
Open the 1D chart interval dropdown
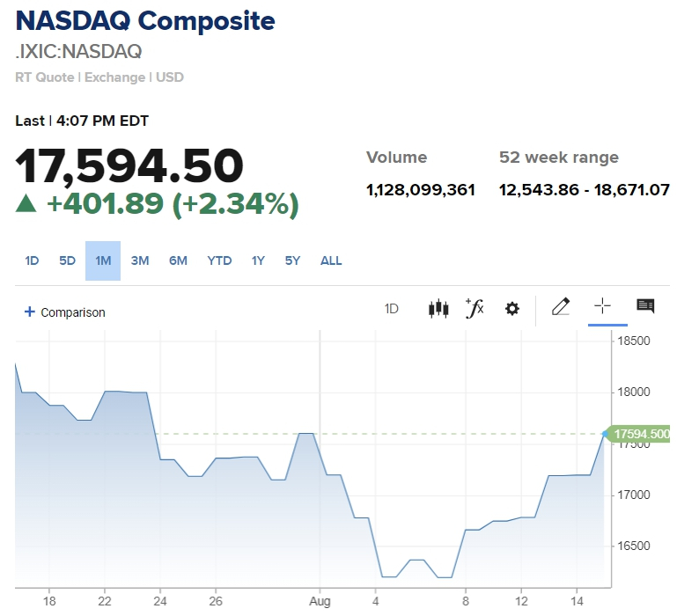coord(392,309)
